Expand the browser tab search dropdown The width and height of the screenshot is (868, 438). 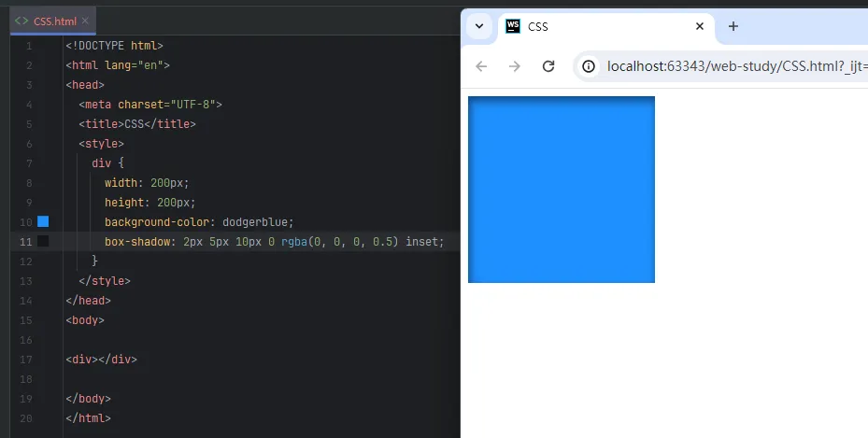pos(479,26)
